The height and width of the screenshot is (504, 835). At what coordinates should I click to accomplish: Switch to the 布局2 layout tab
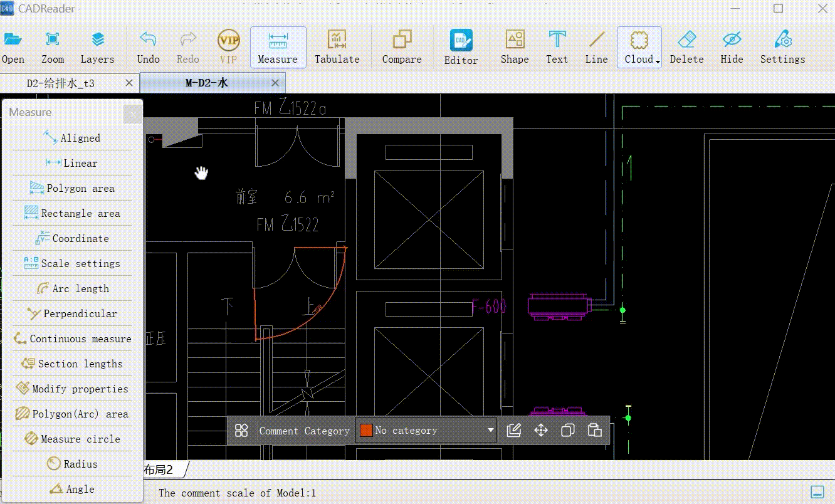(157, 470)
